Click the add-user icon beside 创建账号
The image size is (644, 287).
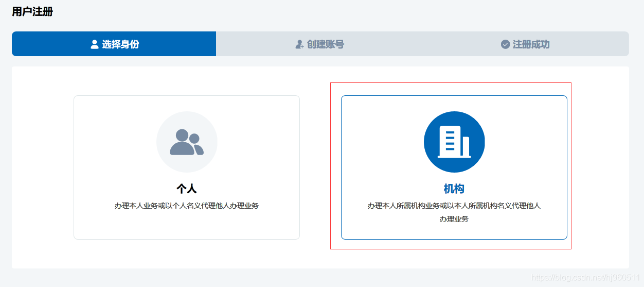click(300, 44)
